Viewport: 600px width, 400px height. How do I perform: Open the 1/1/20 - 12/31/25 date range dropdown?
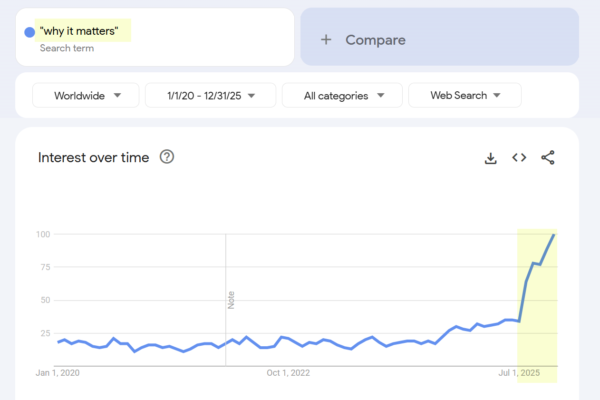pos(209,96)
